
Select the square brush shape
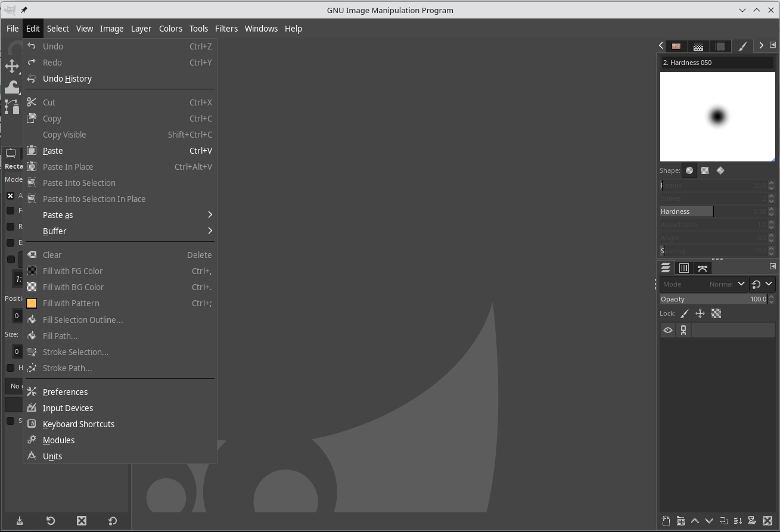pyautogui.click(x=705, y=170)
